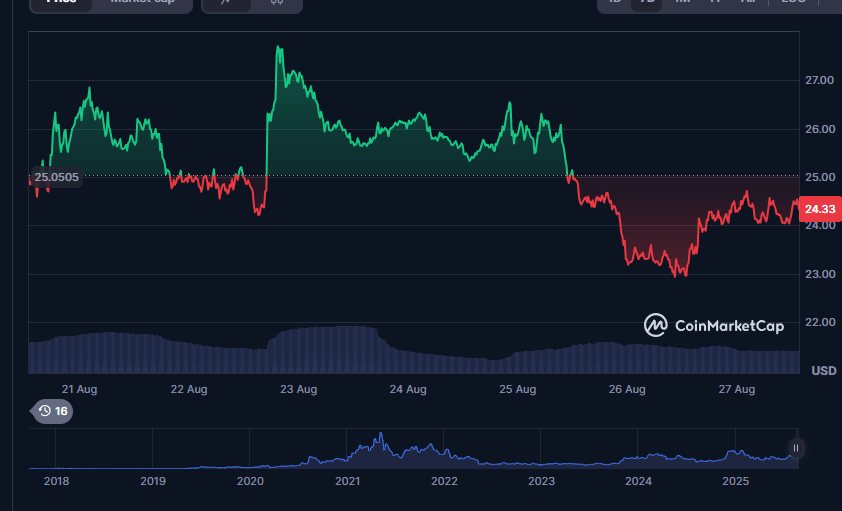
Task: Set the chart range to 1D
Action: (x=615, y=3)
